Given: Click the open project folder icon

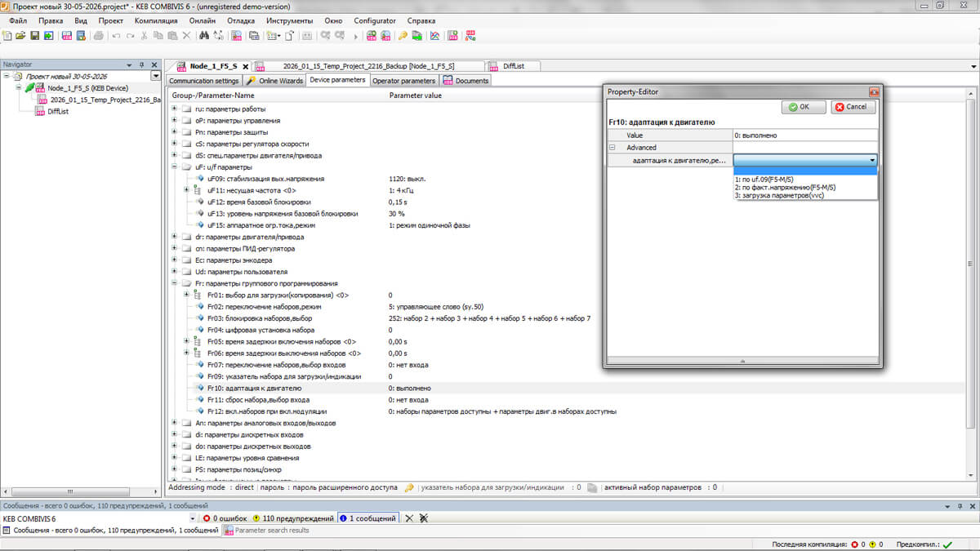Looking at the screenshot, I should pyautogui.click(x=21, y=36).
